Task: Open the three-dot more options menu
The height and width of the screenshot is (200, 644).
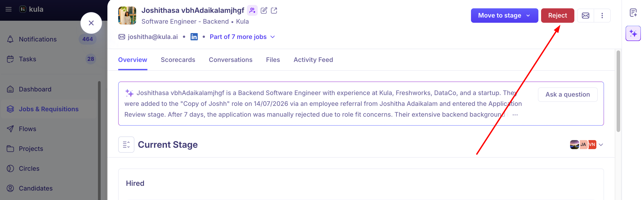Action: point(602,16)
